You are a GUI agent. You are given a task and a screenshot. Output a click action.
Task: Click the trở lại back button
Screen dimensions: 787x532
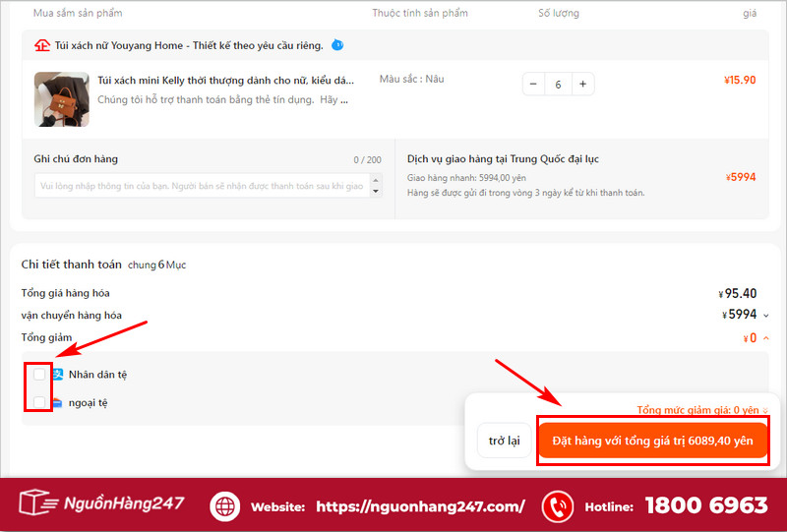tap(504, 441)
